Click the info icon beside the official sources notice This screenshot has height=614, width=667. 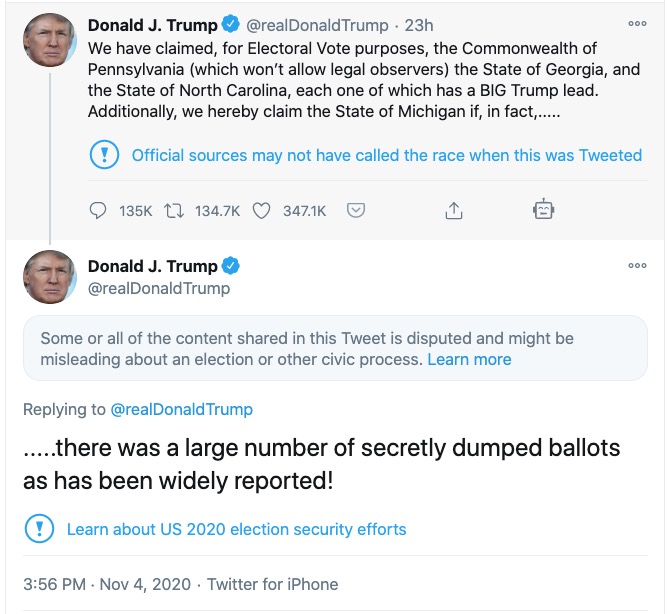point(103,155)
